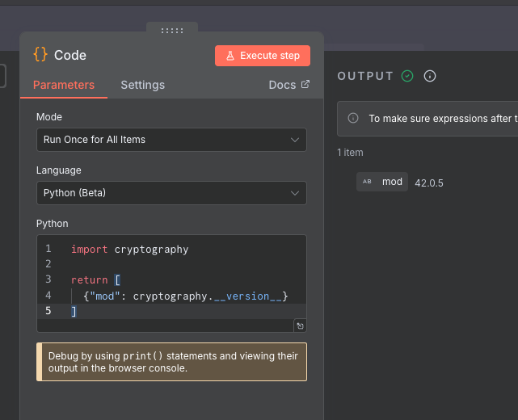Place cursor on __version__ in line 4
Image resolution: width=518 pixels, height=420 pixels.
(251, 296)
